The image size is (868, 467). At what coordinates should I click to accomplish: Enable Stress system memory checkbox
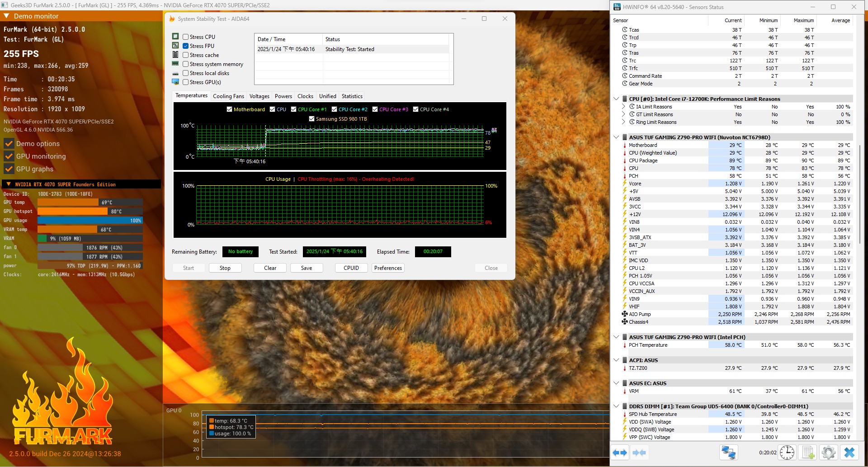[186, 64]
